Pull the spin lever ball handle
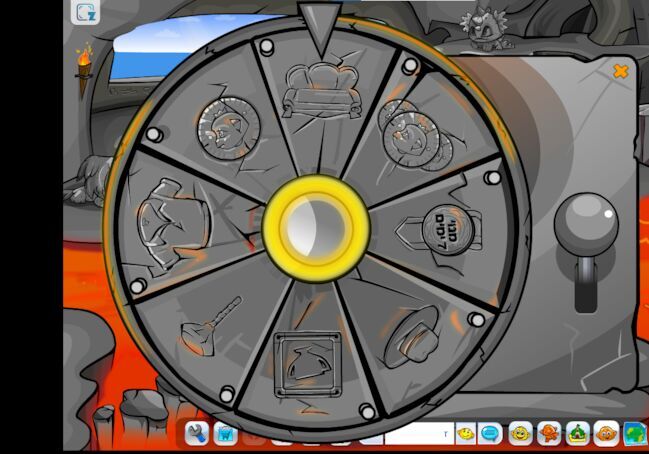 (x=586, y=223)
